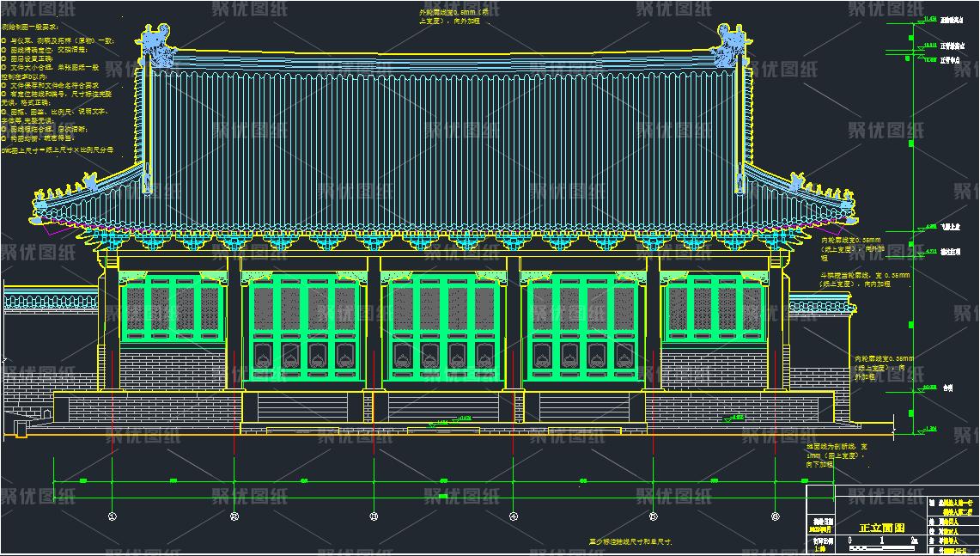Screen dimensions: 980x556
Task: Click axis bubble number 1
Action: 112,516
